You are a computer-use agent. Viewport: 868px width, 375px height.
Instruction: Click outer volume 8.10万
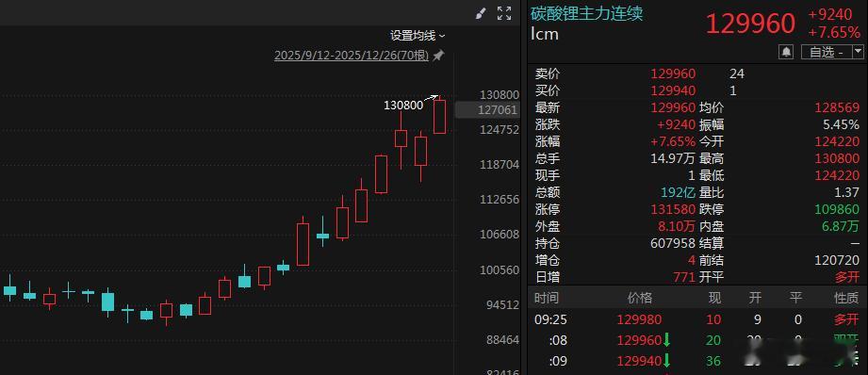coord(676,226)
